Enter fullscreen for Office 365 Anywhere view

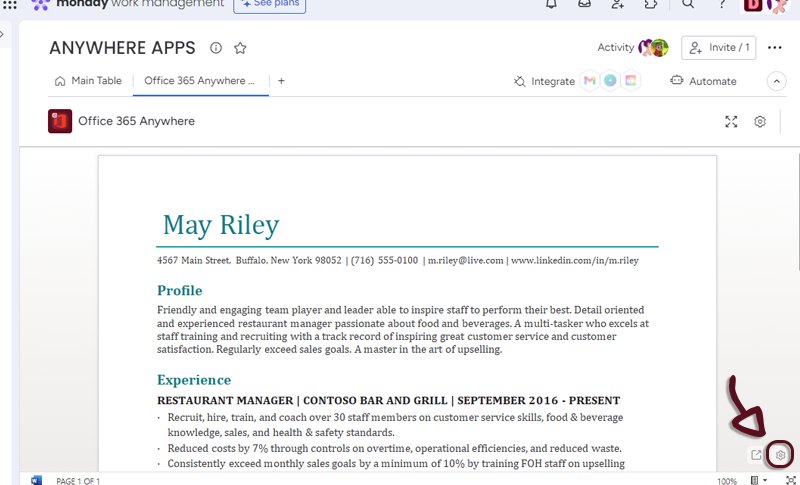pyautogui.click(x=731, y=122)
